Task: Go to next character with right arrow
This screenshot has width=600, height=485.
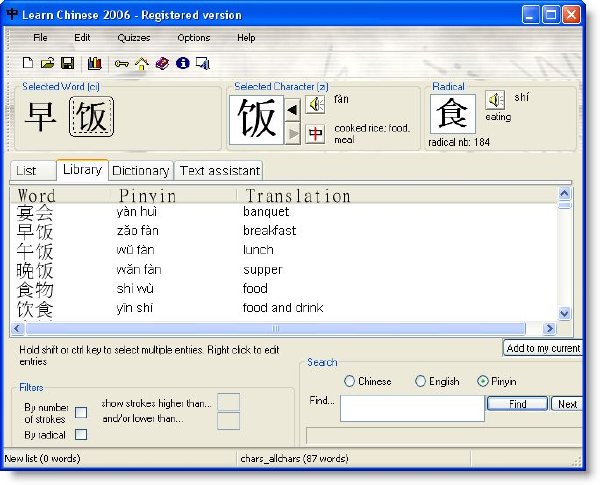Action: tap(293, 134)
